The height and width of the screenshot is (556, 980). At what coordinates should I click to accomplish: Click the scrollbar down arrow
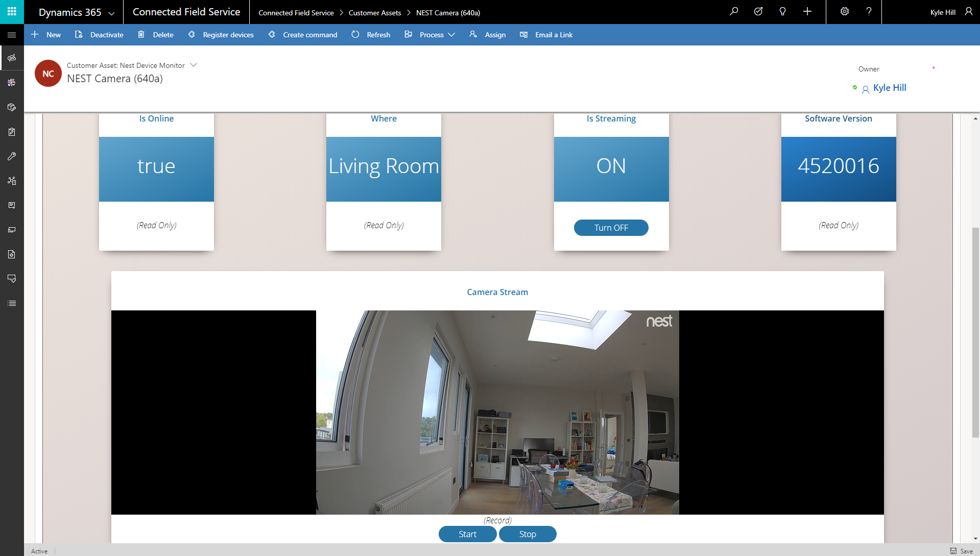[x=975, y=539]
